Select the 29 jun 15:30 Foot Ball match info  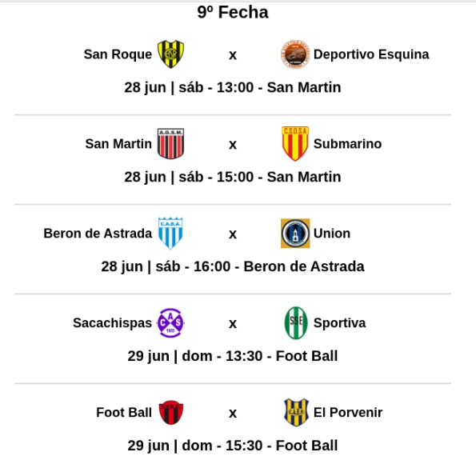coord(233,446)
